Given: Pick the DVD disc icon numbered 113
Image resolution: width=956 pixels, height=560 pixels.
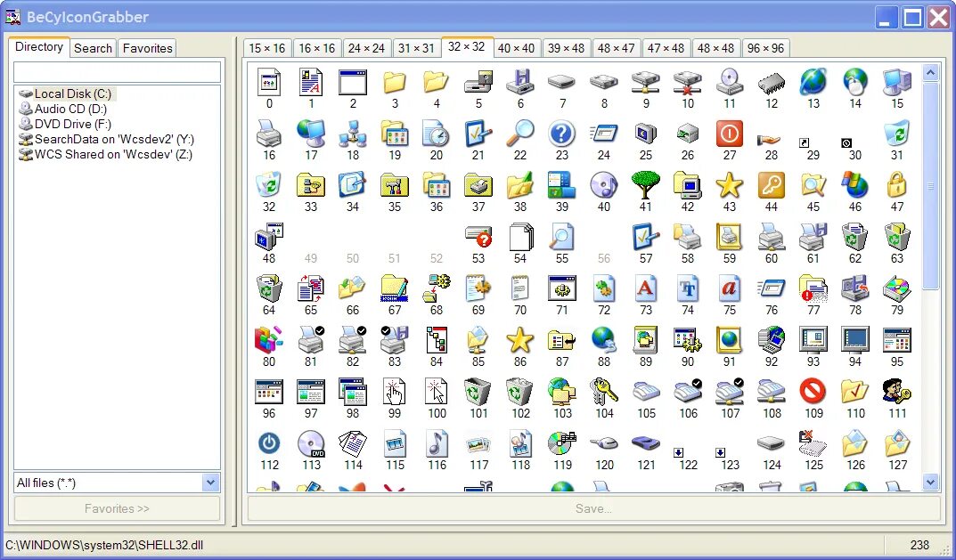Looking at the screenshot, I should tap(311, 443).
